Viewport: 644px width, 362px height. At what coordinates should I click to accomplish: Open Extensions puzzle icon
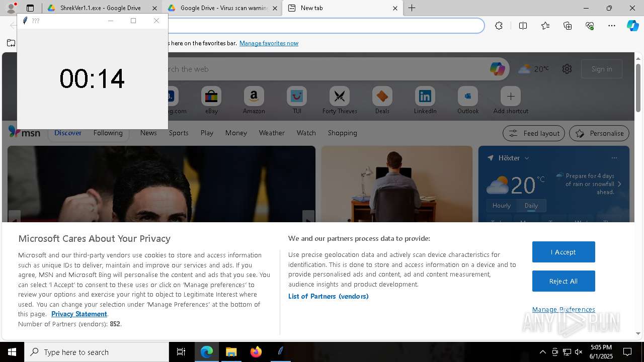pos(499,26)
